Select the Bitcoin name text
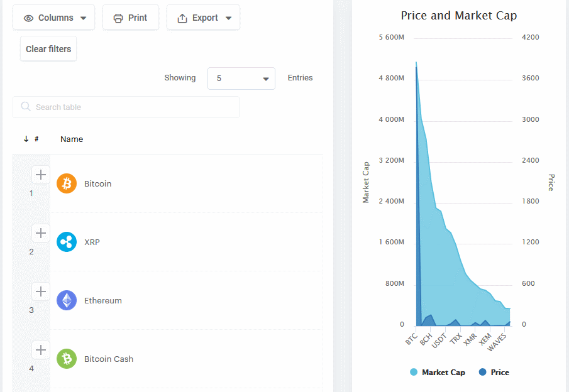Screen dimensions: 569x392 point(97,184)
